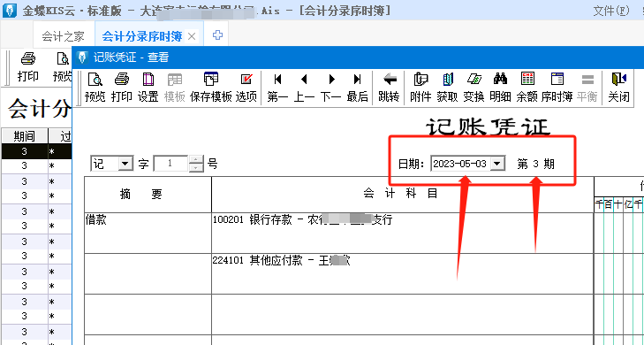Click the 获取 fetch icon
644x345 pixels.
pyautogui.click(x=447, y=88)
